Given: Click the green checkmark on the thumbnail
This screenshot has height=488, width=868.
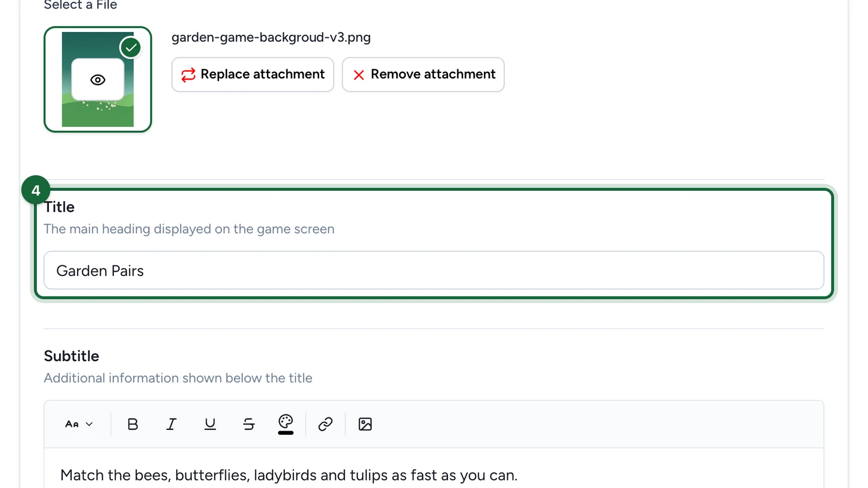Looking at the screenshot, I should 131,48.
